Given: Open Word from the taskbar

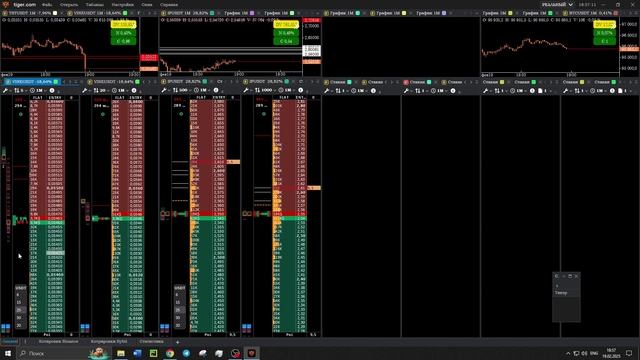Looking at the screenshot, I should point(137,353).
